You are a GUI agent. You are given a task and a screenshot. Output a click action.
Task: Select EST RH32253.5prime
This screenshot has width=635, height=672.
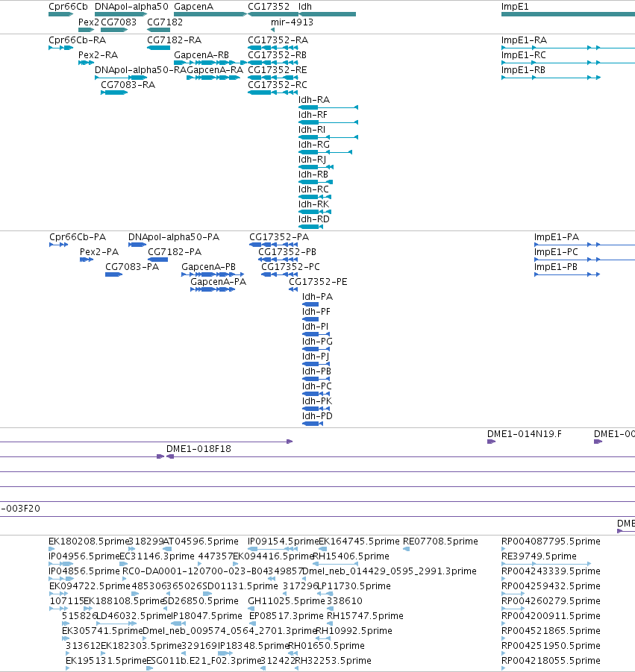coord(297,668)
